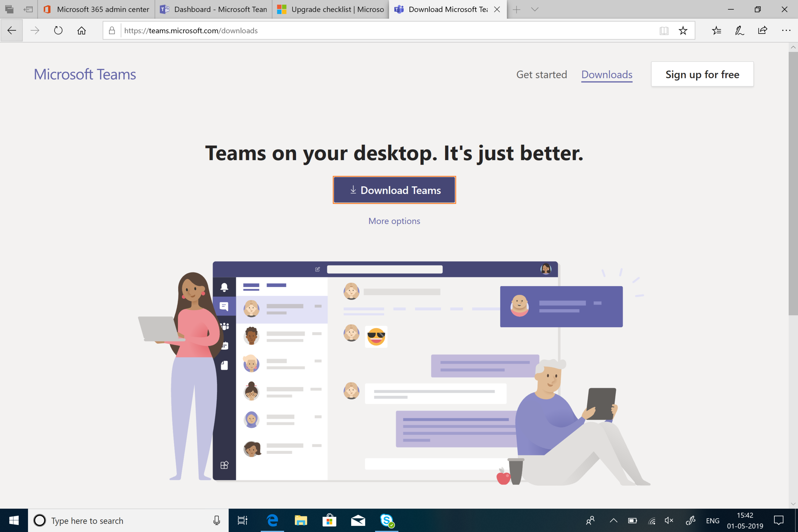Click the Download Teams button
The width and height of the screenshot is (798, 532).
[394, 190]
